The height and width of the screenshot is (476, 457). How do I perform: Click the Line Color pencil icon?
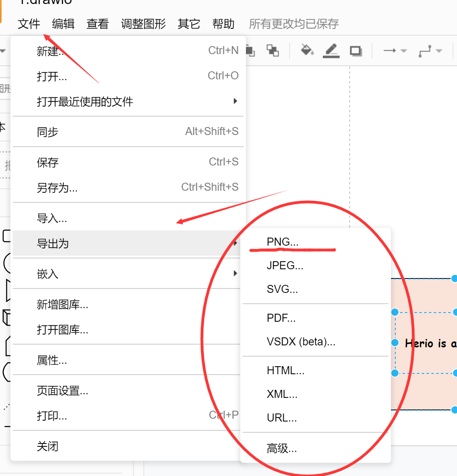[x=331, y=51]
